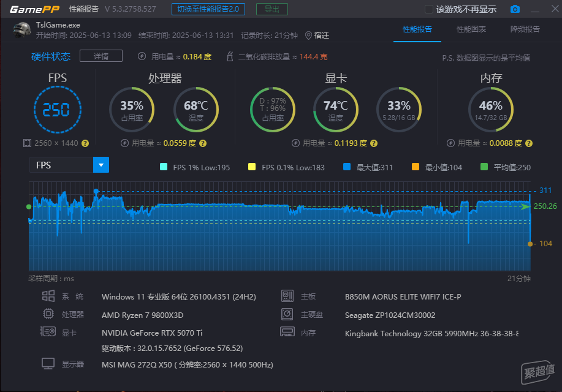562x392 pixels.
Task: Click the yellow FPS 0.1% Low legend swatch
Action: [x=252, y=167]
